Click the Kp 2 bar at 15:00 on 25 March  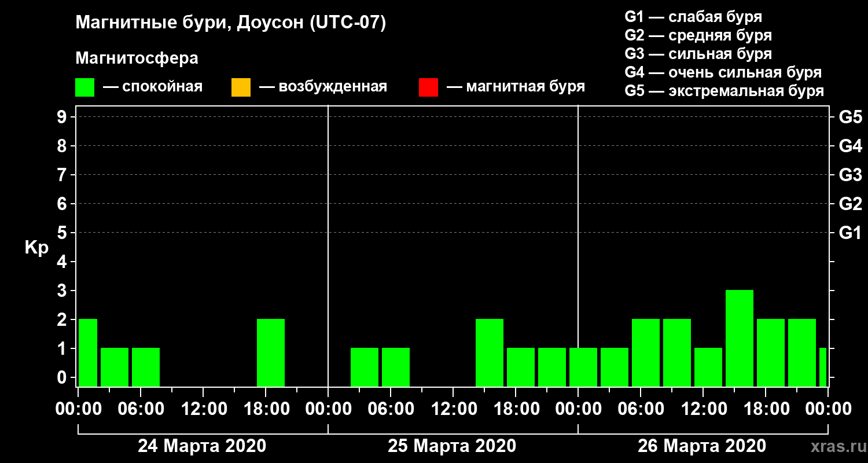click(x=490, y=352)
